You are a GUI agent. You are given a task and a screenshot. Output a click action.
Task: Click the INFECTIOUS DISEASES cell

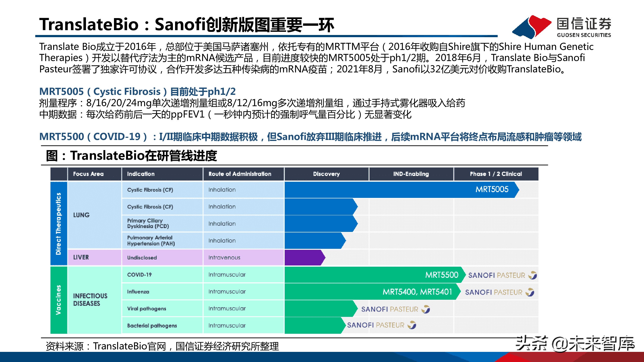click(94, 300)
